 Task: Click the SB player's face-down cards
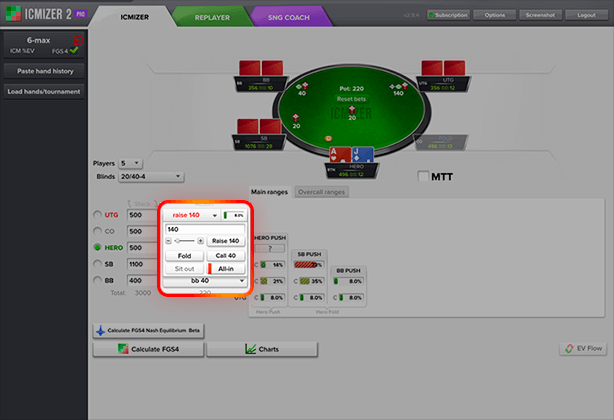259,126
